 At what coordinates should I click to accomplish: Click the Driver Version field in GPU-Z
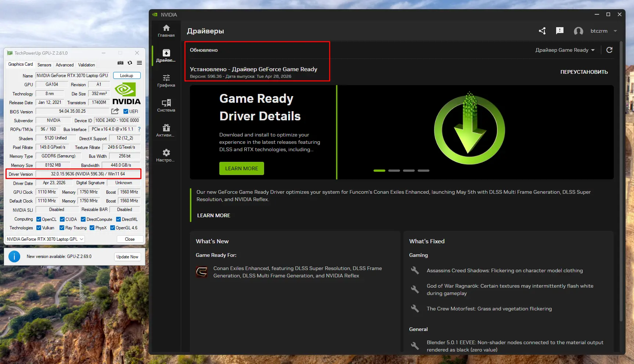(x=88, y=174)
